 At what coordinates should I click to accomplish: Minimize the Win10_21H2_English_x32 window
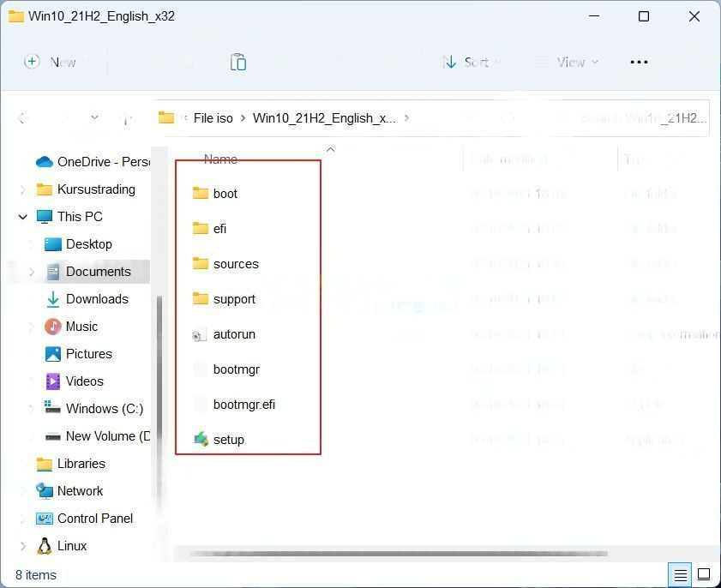[x=594, y=16]
